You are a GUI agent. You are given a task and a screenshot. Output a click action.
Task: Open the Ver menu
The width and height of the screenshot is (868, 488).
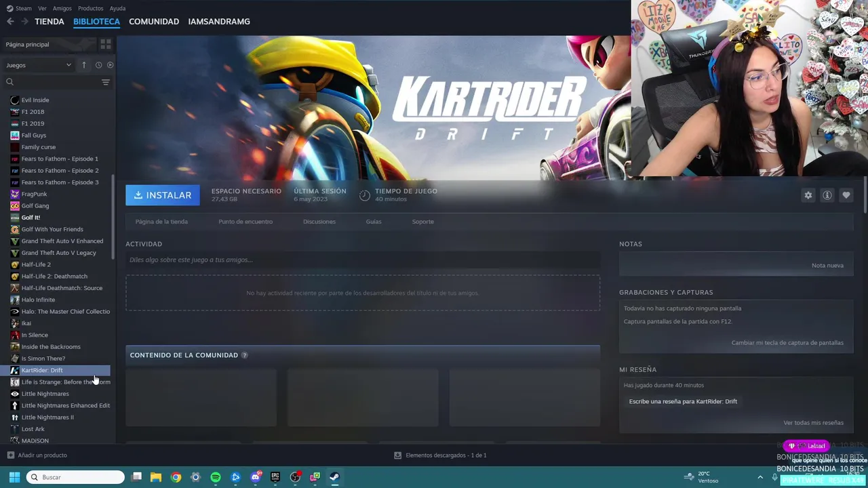(42, 8)
